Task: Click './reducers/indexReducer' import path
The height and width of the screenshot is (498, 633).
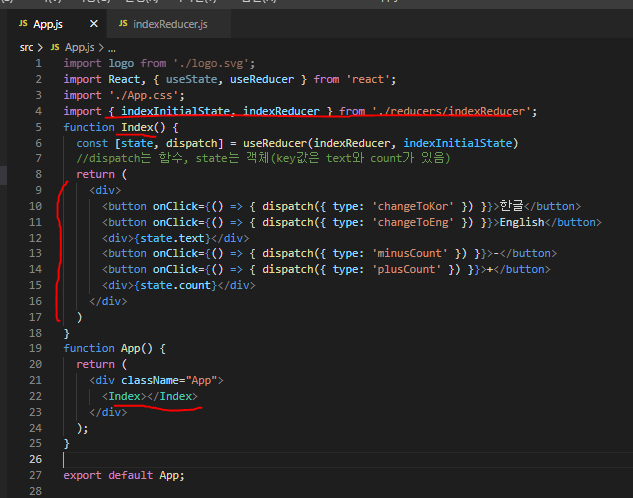Action: [451, 111]
